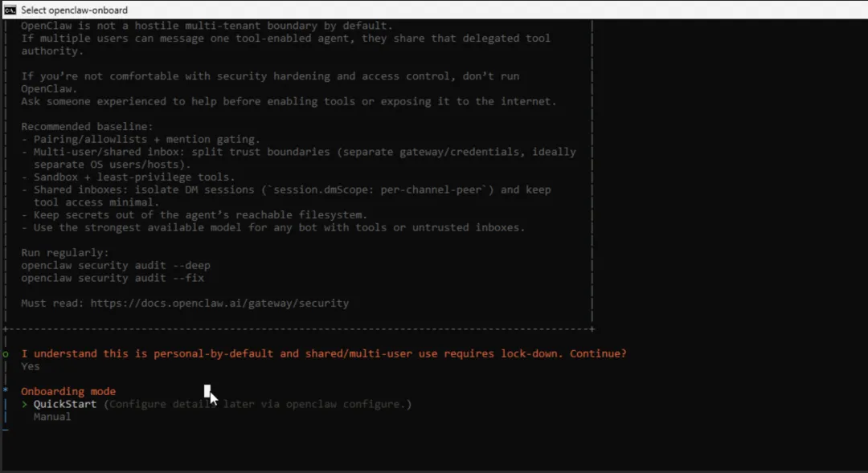Screen dimensions: 868x473
Task: Click the 'Recommended baseline:' line
Action: coord(87,126)
